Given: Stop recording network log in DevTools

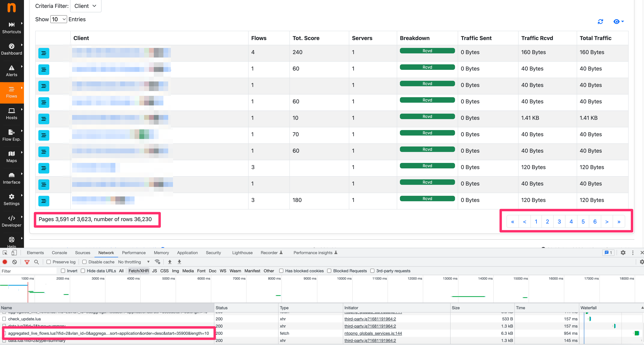Looking at the screenshot, I should click(x=5, y=262).
